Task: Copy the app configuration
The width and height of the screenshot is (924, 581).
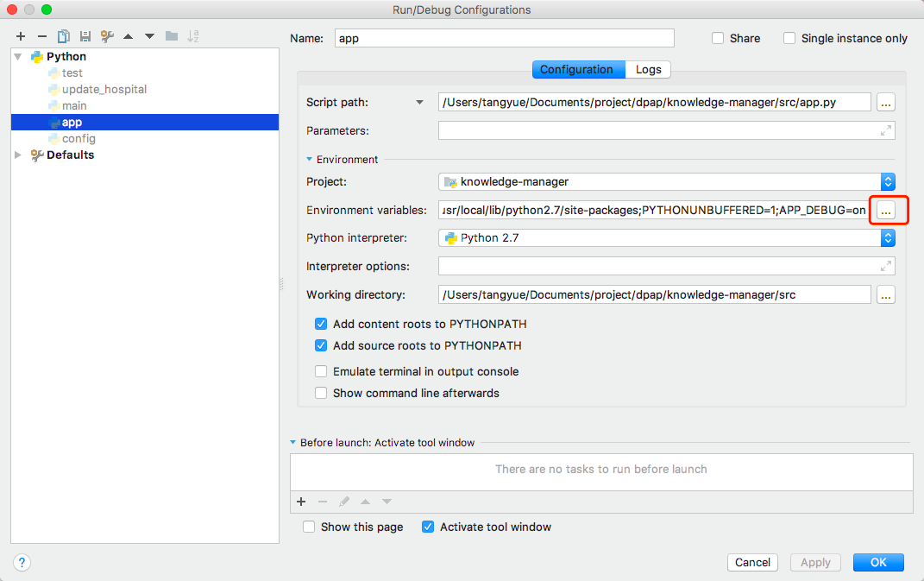Action: coord(61,36)
